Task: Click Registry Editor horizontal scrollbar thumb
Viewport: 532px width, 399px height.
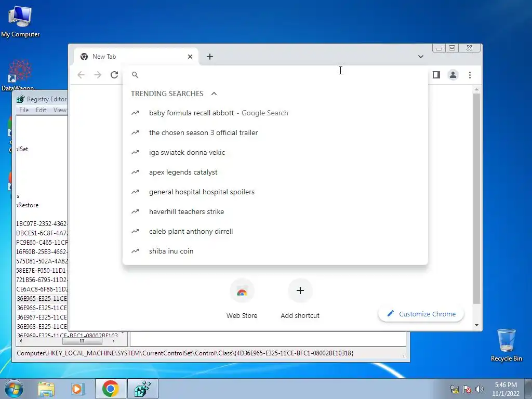Action: click(82, 341)
